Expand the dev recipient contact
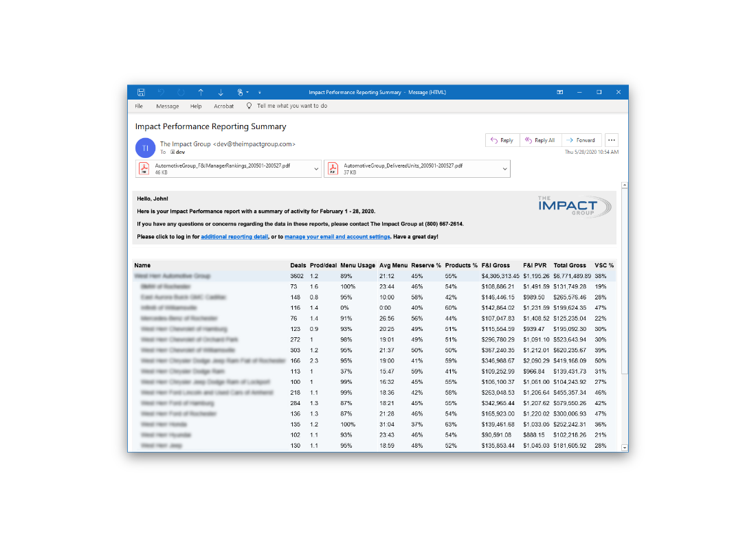The height and width of the screenshot is (537, 756). click(173, 152)
